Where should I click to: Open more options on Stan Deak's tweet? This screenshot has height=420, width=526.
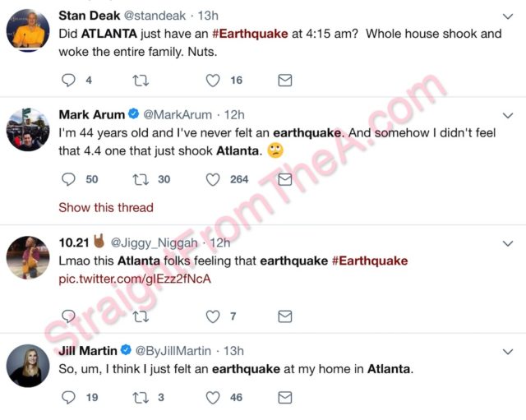[x=507, y=16]
